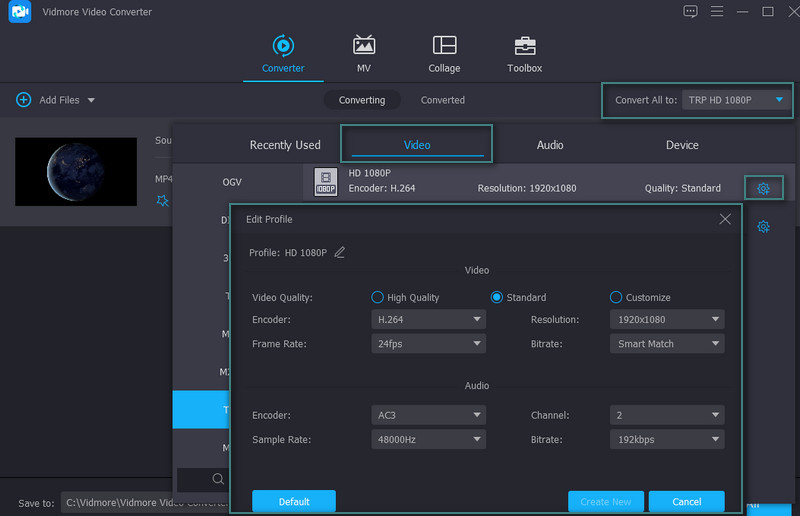This screenshot has height=516, width=800.
Task: Show the Converted list
Action: tap(442, 100)
